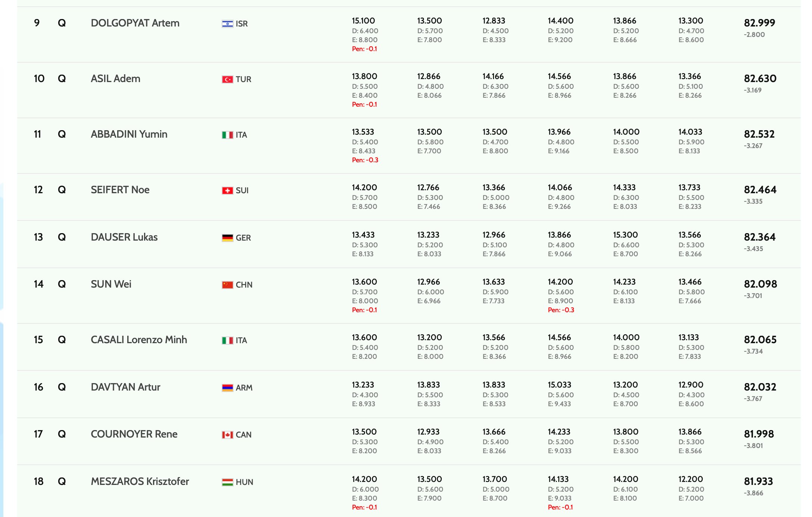812x517 pixels.
Task: Open ASIL Adem athlete name
Action: point(115,79)
